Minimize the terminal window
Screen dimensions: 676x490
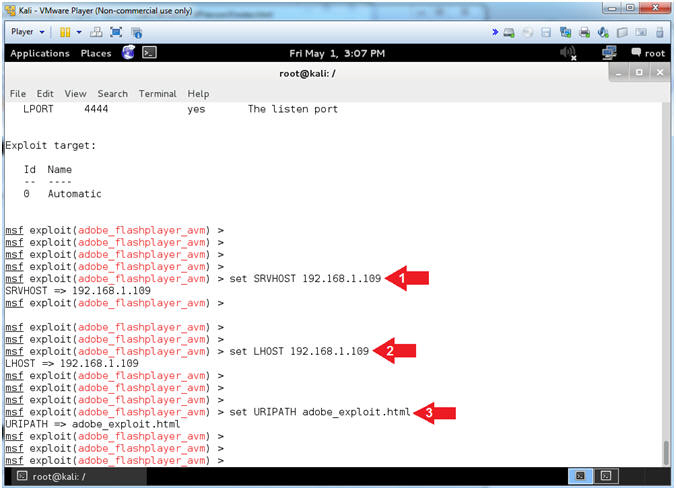point(619,73)
